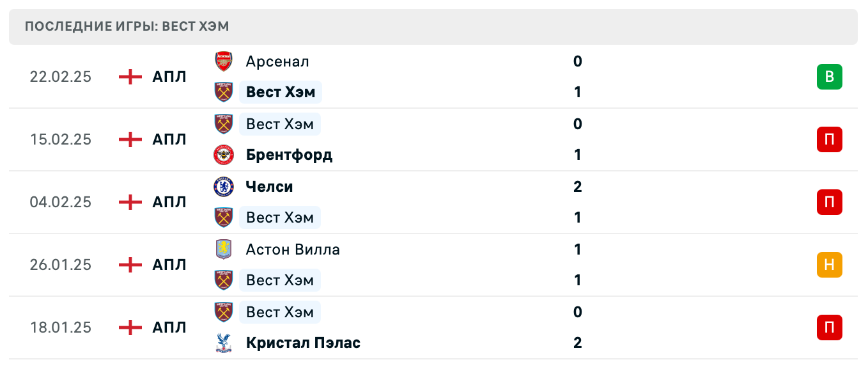Click the England flag beside the 22.02.25 match
Image resolution: width=868 pixels, height=371 pixels.
pos(129,77)
